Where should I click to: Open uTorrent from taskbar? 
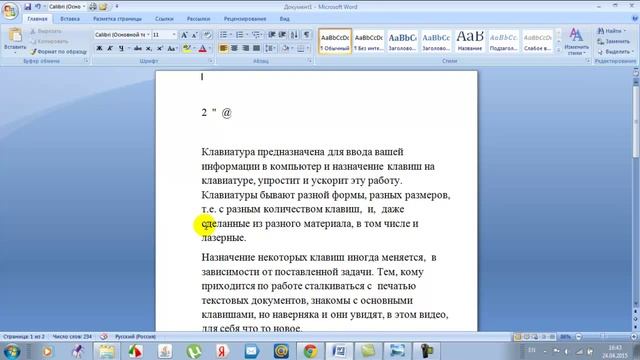(x=193, y=351)
